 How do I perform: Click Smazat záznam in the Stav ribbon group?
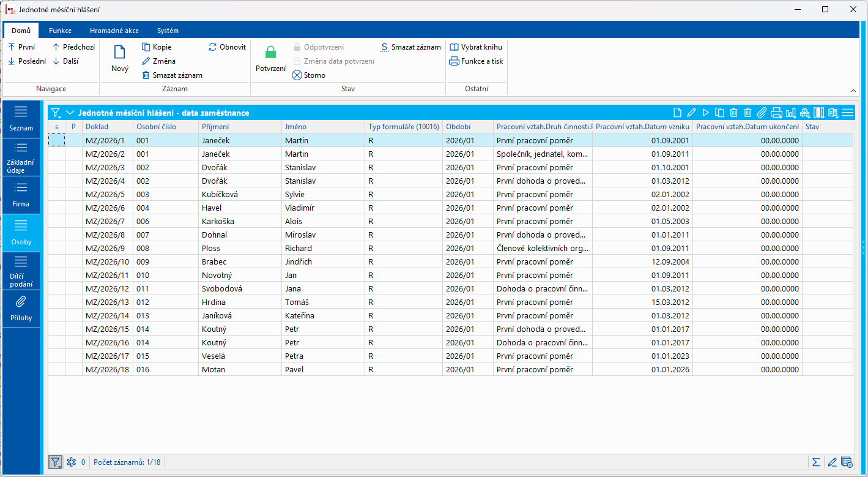coord(410,47)
